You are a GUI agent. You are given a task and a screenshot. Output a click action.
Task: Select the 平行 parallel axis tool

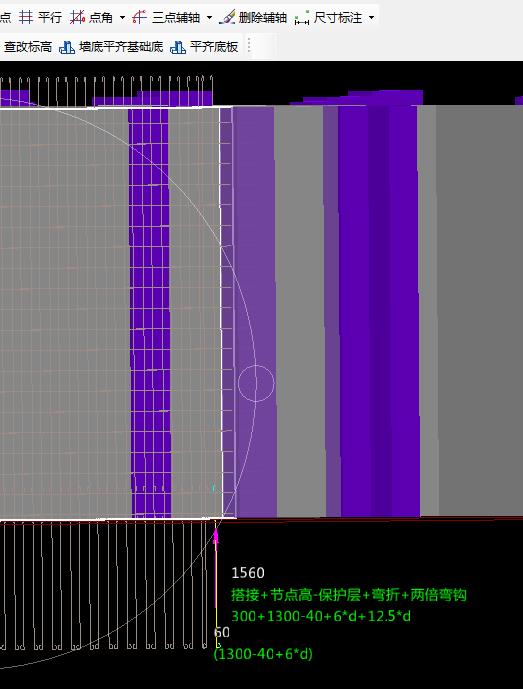click(x=40, y=18)
